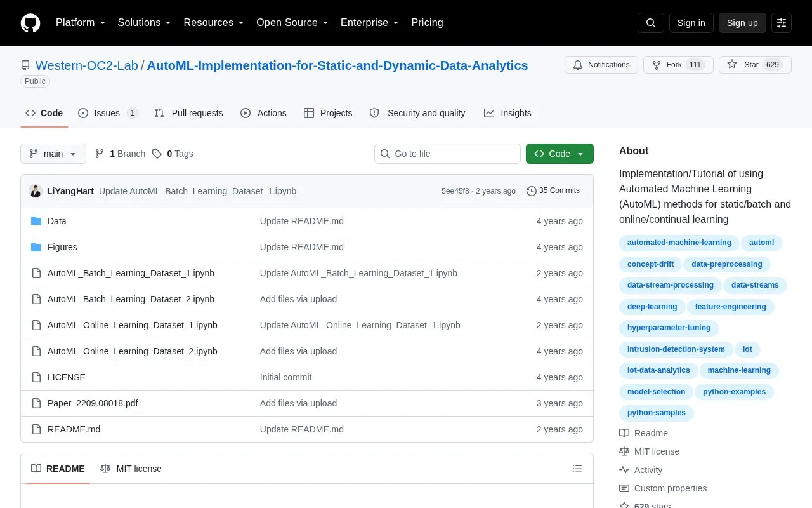Click the GitHub logo icon
This screenshot has width=812, height=508.
(30, 23)
